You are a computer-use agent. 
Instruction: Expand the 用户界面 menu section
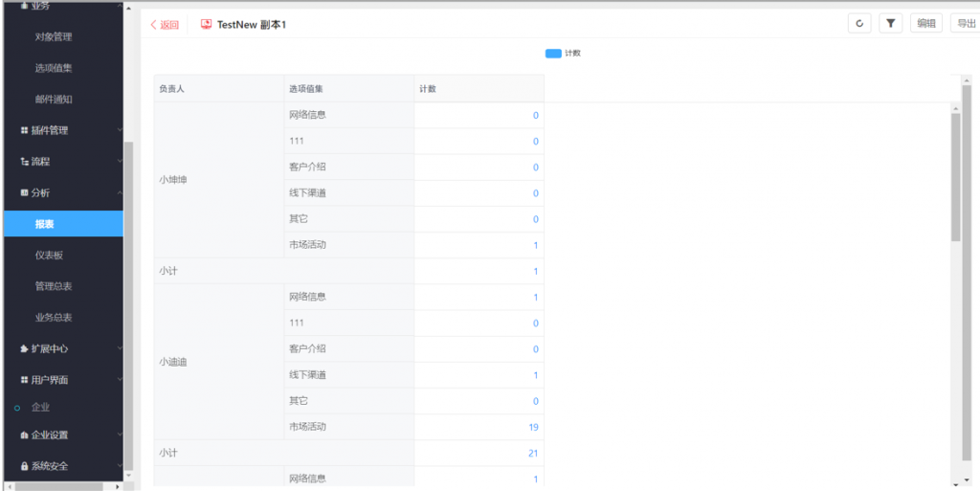(120, 380)
